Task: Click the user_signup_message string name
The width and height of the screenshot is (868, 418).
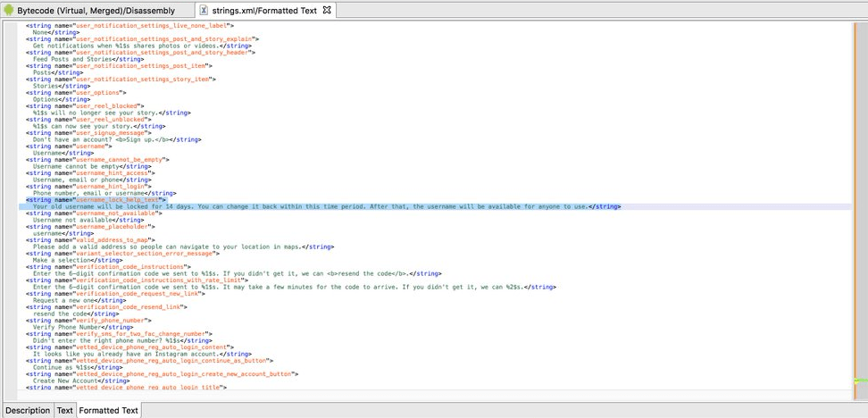Action: [112, 133]
